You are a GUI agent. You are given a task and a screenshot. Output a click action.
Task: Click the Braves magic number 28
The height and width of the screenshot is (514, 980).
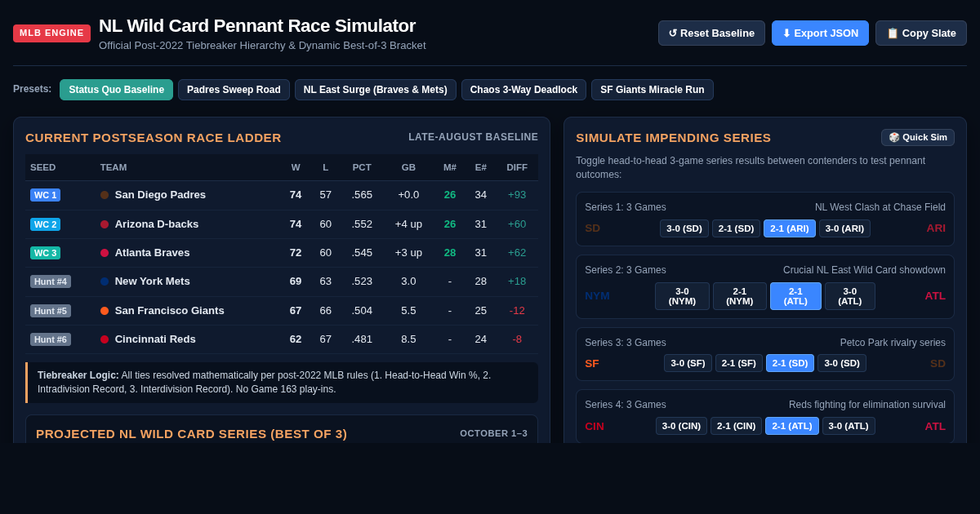click(x=450, y=253)
